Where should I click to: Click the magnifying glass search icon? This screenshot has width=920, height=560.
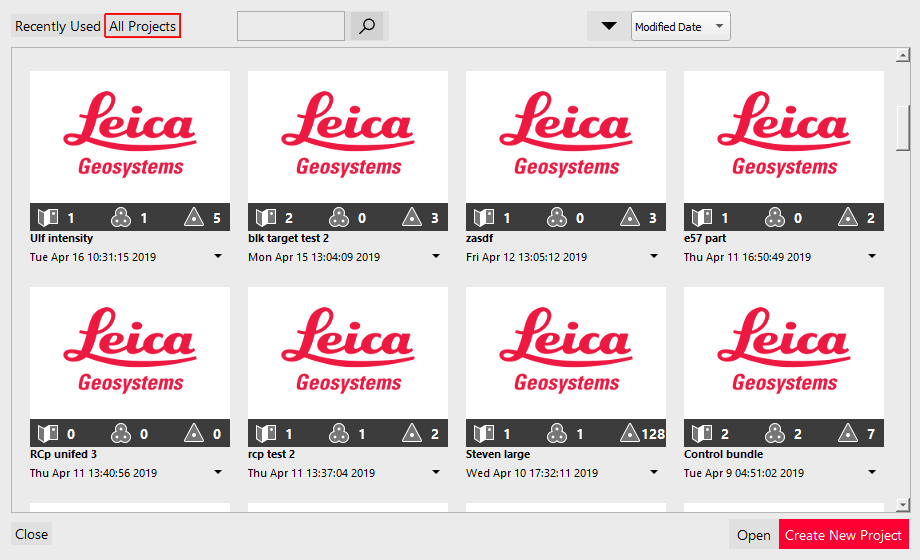pos(367,27)
